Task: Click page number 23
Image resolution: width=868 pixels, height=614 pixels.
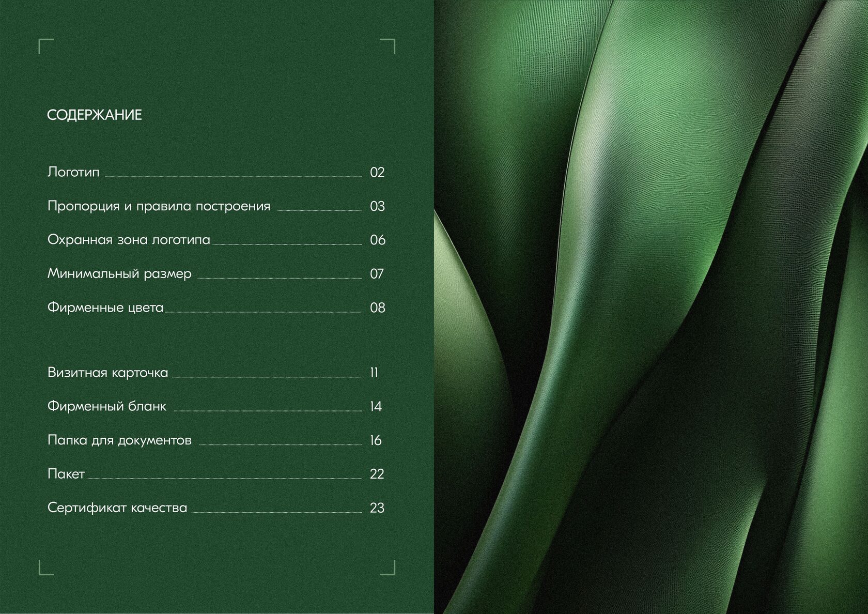Action: point(377,508)
